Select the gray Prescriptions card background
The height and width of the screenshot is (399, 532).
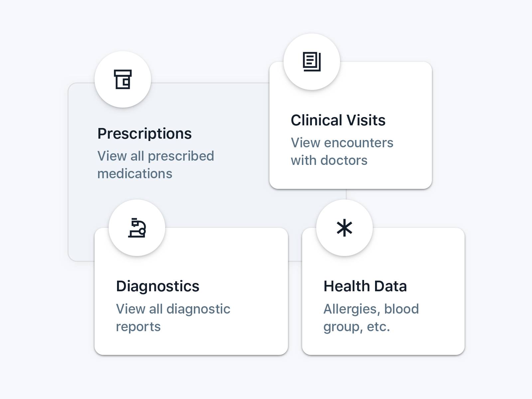[199, 206]
